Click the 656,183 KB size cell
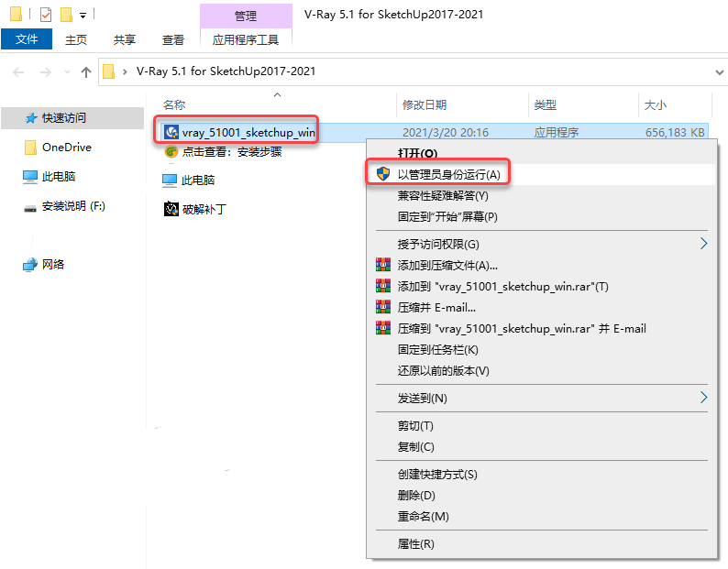Screen dimensions: 728x569 [x=675, y=133]
